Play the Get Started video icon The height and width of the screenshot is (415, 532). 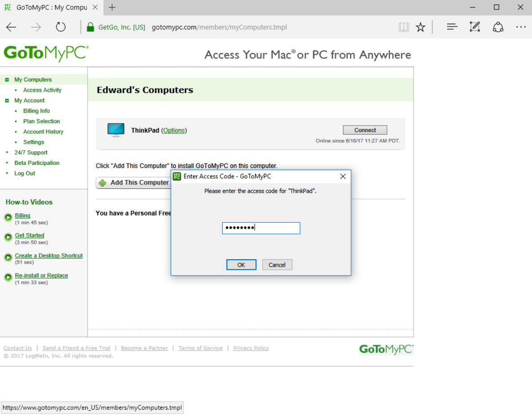(x=8, y=237)
